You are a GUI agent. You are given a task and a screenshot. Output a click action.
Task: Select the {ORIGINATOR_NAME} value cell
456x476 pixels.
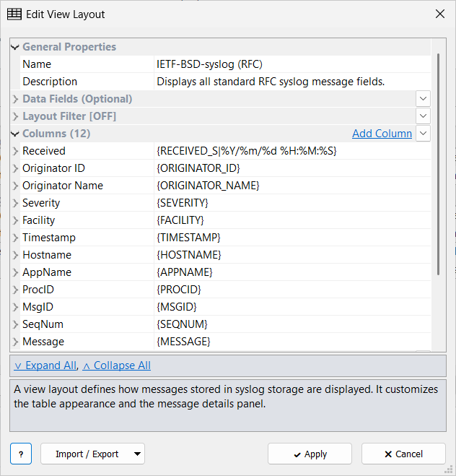(292, 186)
